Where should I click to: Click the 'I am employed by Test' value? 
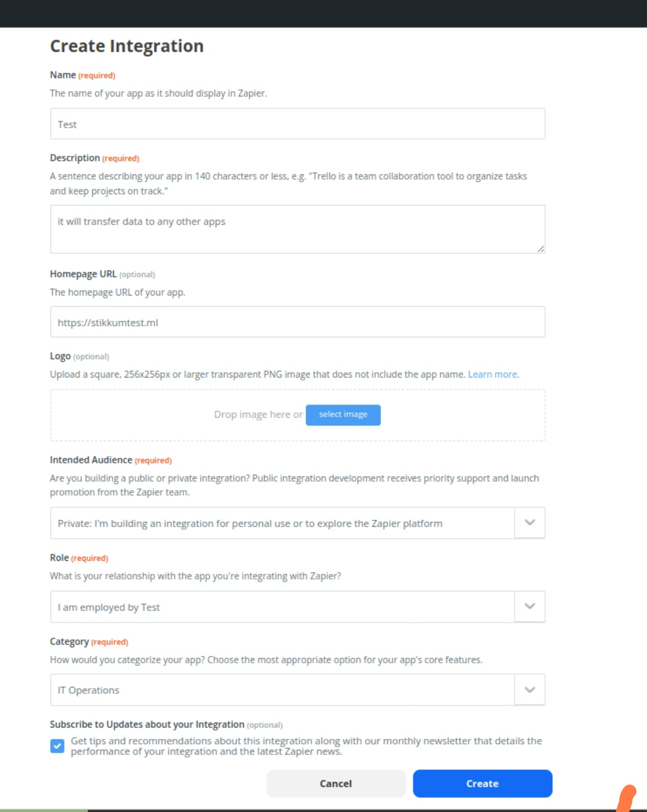(109, 608)
